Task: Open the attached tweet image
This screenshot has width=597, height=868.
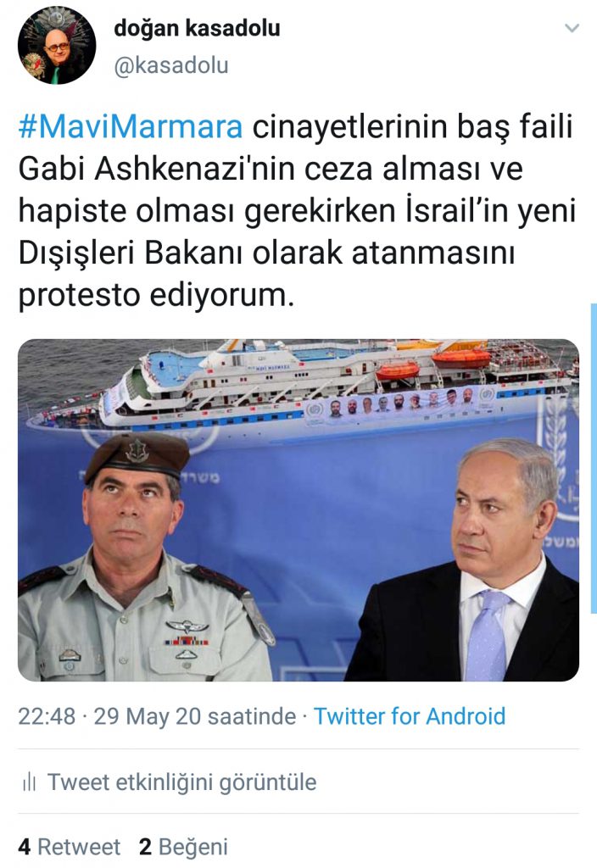Action: (298, 509)
